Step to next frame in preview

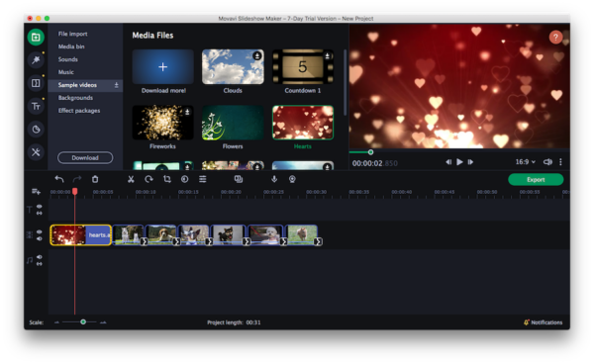pos(470,162)
